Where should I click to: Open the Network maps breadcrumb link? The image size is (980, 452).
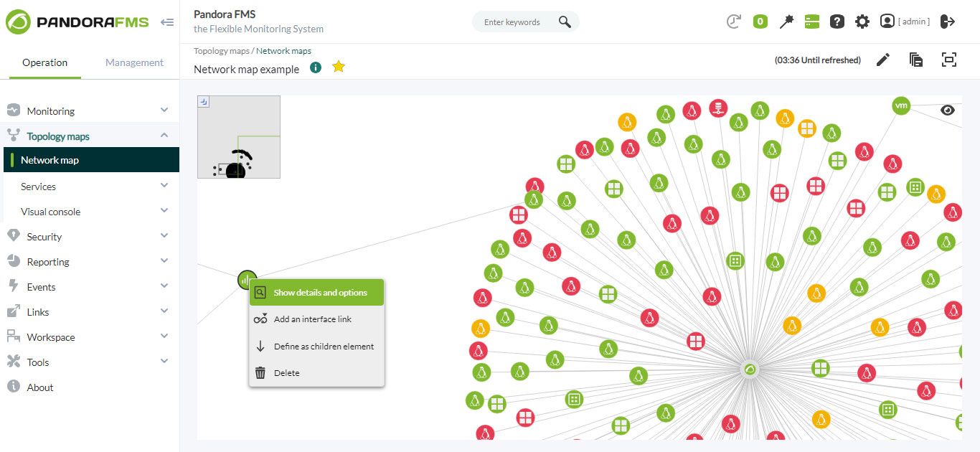tap(283, 51)
